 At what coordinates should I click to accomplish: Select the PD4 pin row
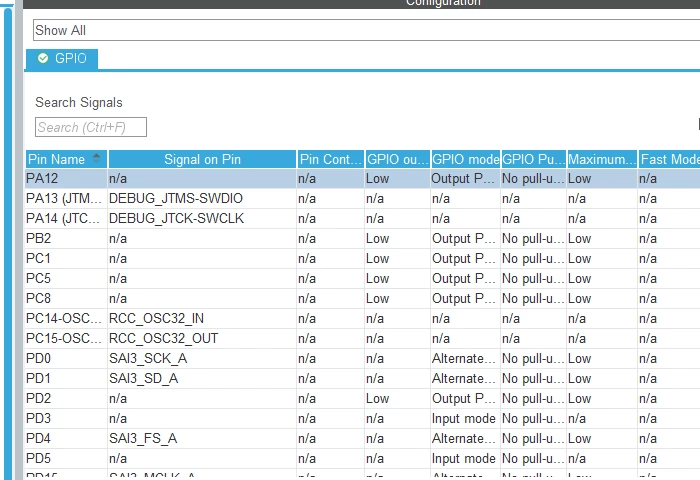pyautogui.click(x=362, y=438)
